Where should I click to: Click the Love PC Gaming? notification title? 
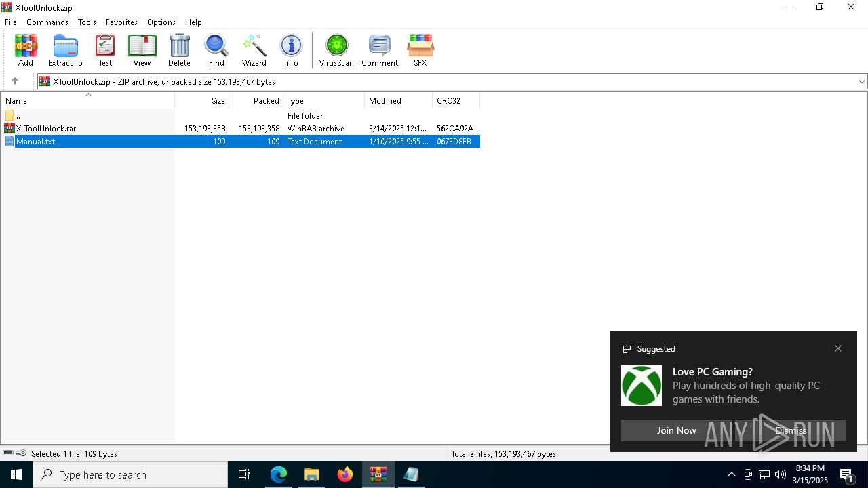point(713,371)
